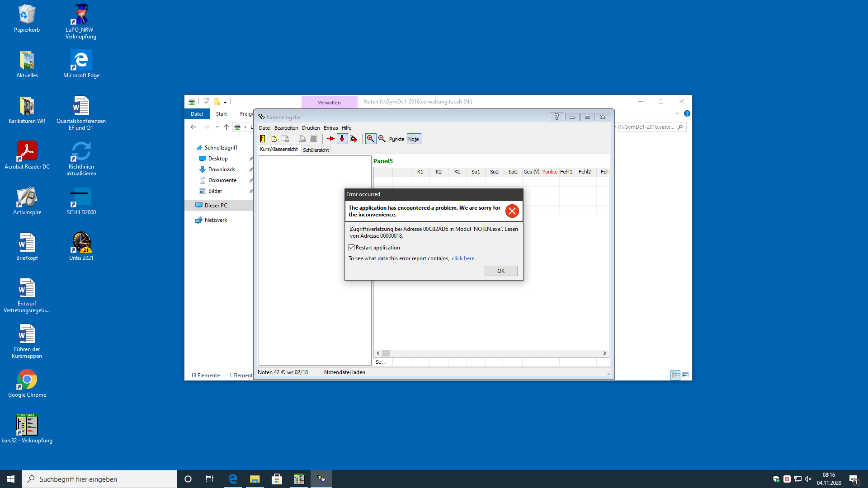Click the copy documents icon in Noteneingabe toolbar
This screenshot has height=488, width=868.
click(285, 139)
